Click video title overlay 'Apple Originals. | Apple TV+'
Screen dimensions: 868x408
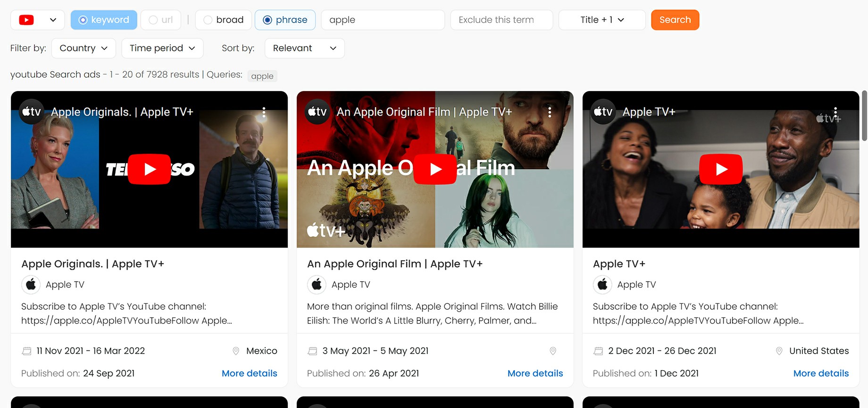(x=122, y=112)
